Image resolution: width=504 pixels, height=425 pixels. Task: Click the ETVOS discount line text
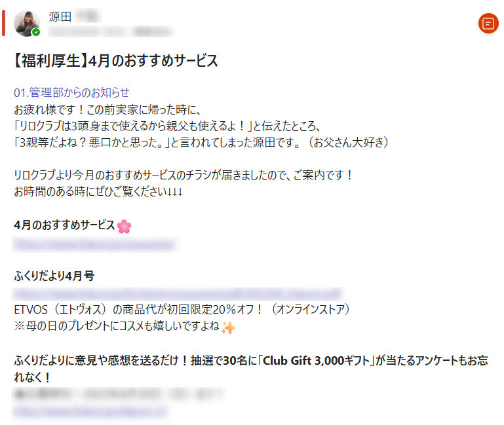click(182, 310)
